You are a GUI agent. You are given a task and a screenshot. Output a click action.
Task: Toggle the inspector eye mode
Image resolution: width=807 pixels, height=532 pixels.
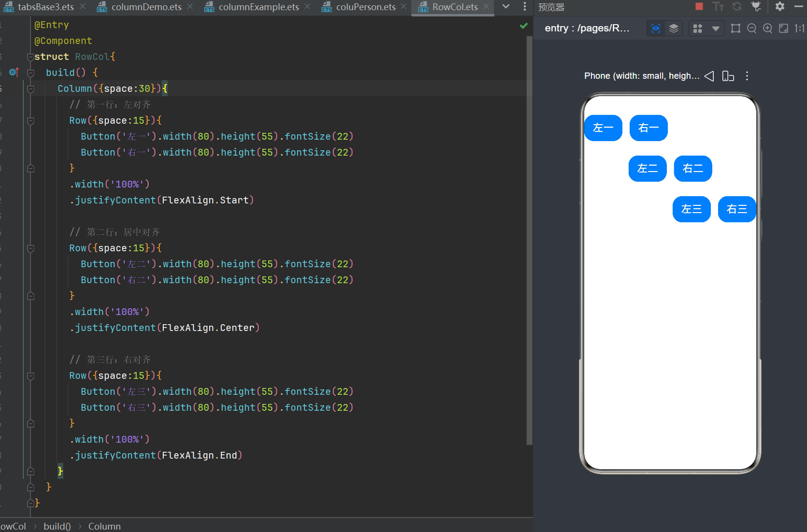pos(656,29)
